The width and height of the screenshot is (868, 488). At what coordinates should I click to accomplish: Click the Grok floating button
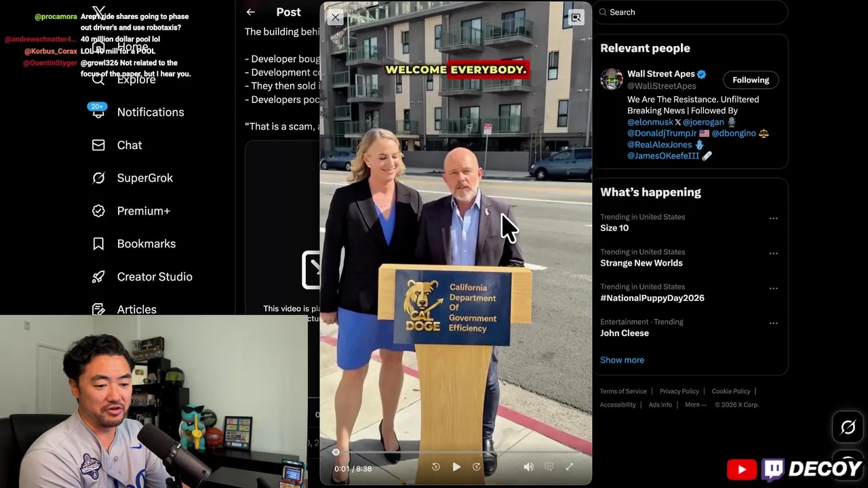tap(848, 427)
